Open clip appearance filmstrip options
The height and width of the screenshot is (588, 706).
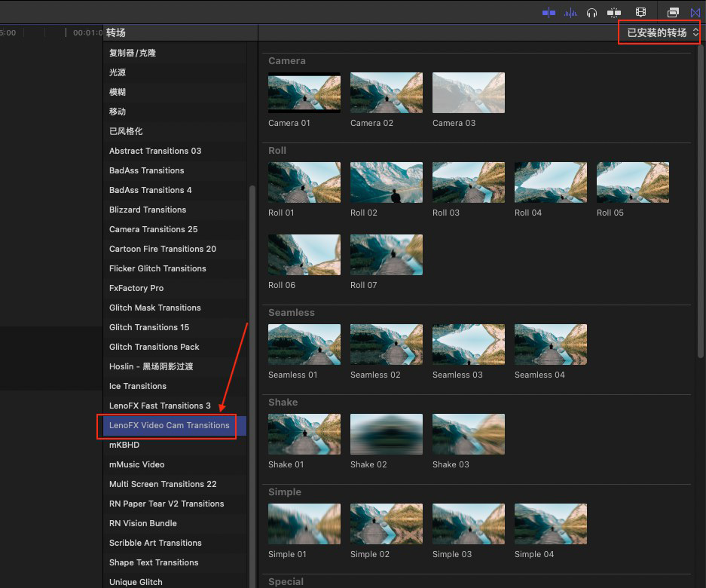[x=640, y=13]
